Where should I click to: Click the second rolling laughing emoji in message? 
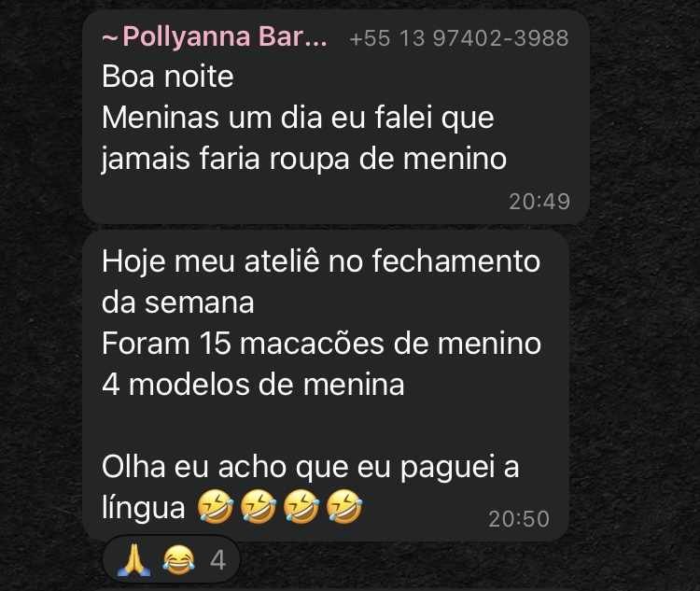click(259, 507)
